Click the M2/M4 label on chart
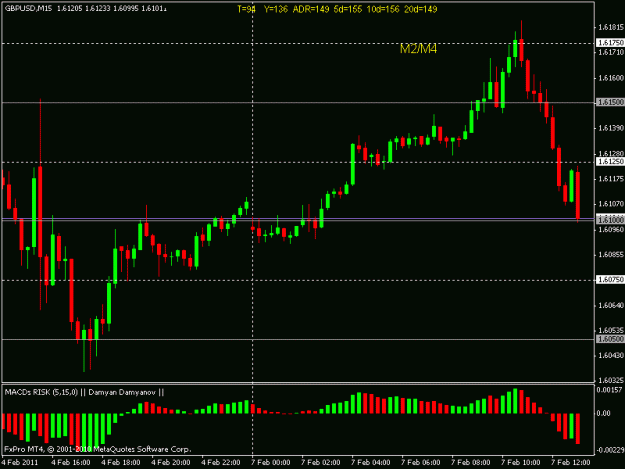This screenshot has height=469, width=625. tap(418, 49)
